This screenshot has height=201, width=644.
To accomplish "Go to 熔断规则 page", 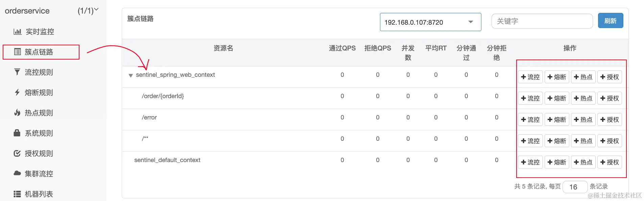I will [39, 92].
